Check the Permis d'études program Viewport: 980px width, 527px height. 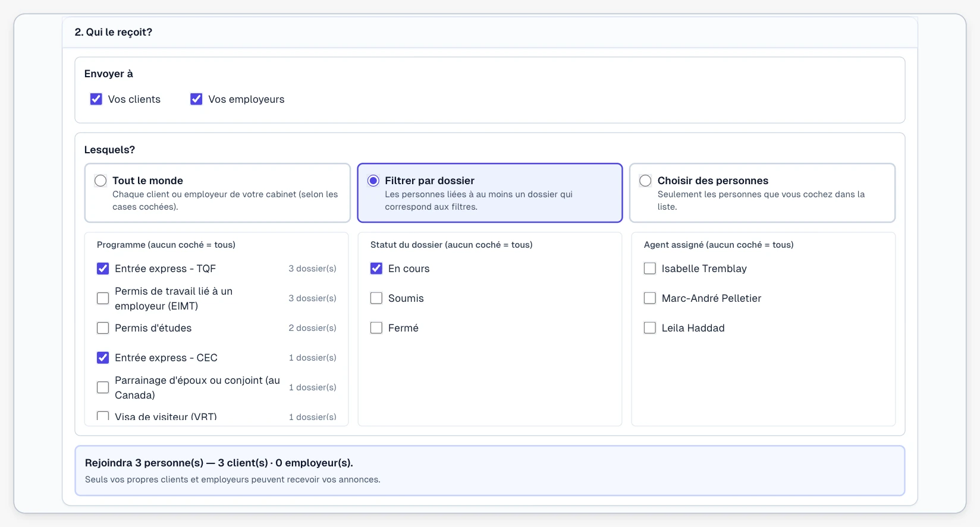pos(103,328)
